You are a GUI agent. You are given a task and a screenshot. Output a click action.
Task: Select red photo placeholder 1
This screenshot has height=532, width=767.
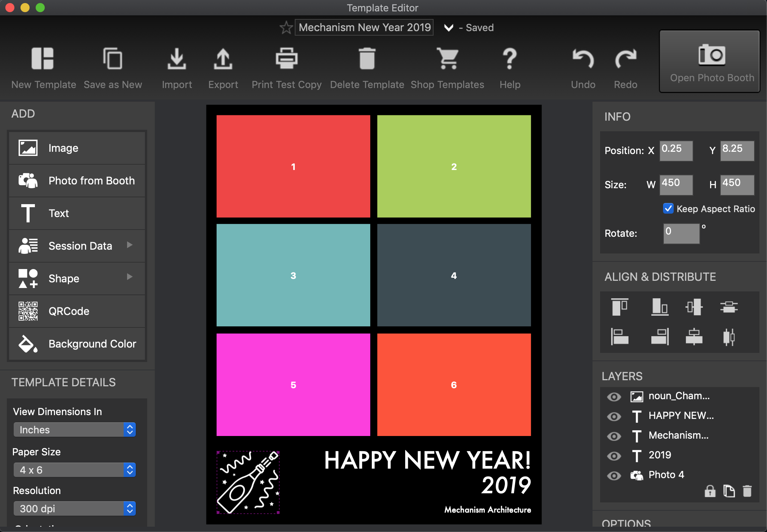(293, 166)
